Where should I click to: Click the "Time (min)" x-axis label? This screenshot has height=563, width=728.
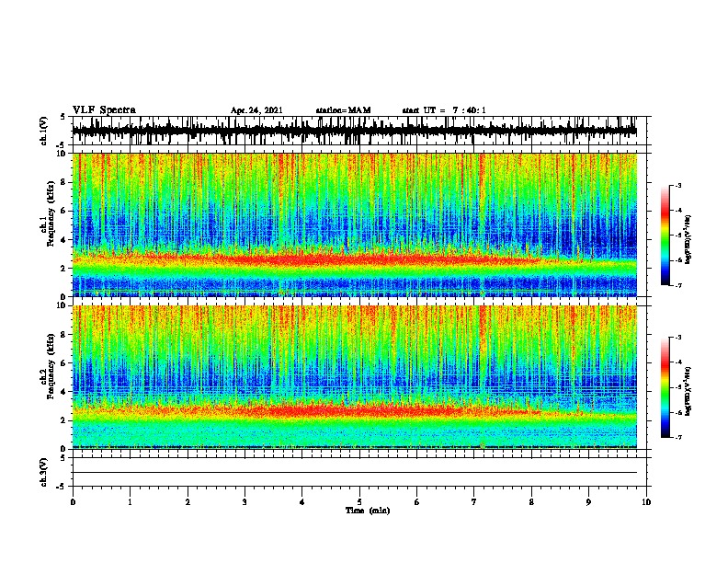click(x=368, y=511)
